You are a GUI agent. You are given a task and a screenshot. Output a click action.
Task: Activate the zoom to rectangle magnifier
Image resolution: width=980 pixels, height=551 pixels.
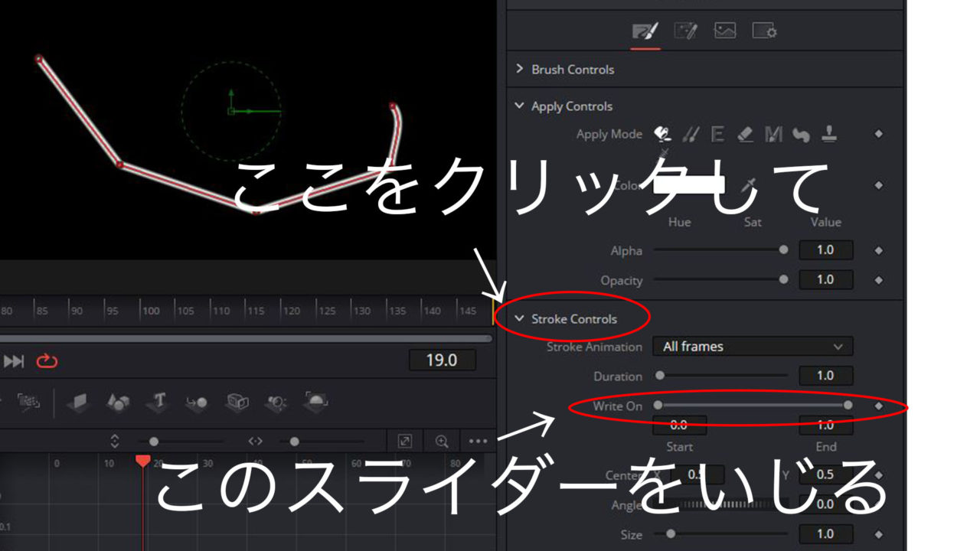tap(442, 442)
